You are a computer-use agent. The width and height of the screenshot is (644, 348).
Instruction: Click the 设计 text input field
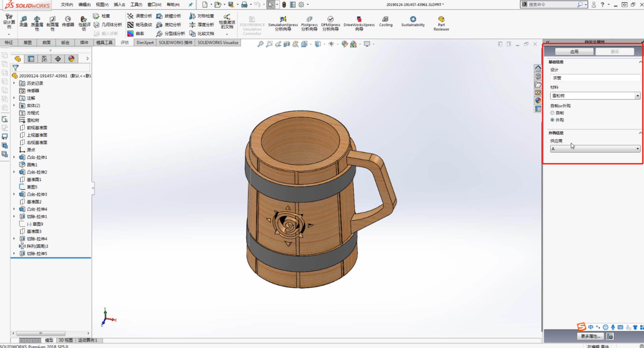coord(595,78)
